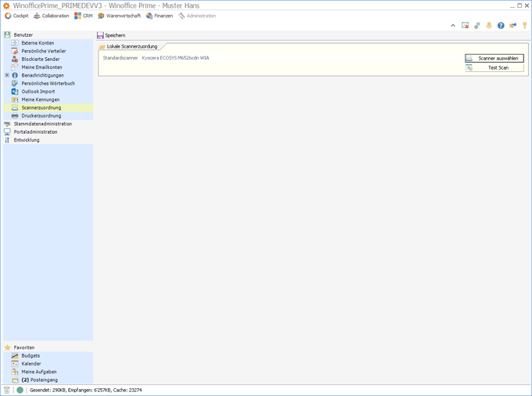Viewport: 532px width, 396px height.
Task: Expand the Benachrichtigungen tree node
Action: pyautogui.click(x=7, y=75)
